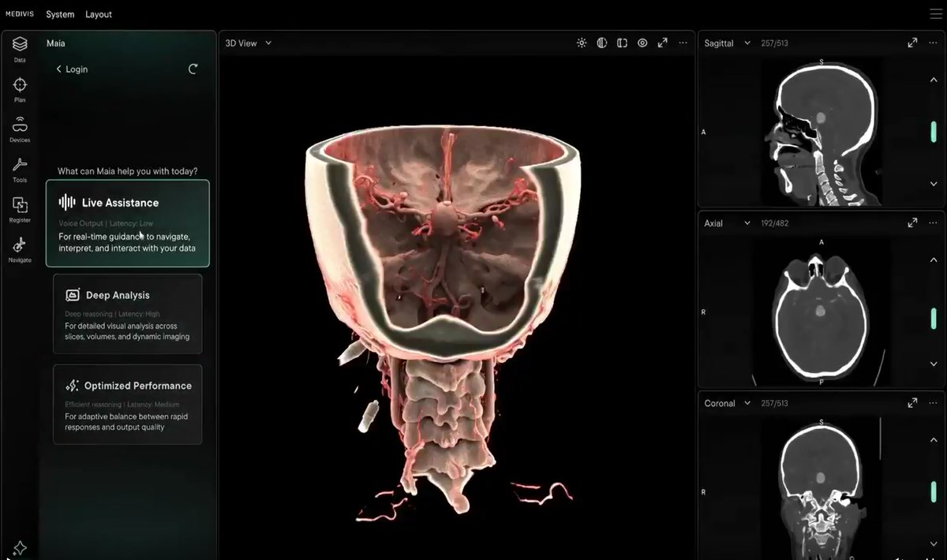Open the Register sidebar icon
Viewport: 947px width, 560px height.
[x=20, y=205]
